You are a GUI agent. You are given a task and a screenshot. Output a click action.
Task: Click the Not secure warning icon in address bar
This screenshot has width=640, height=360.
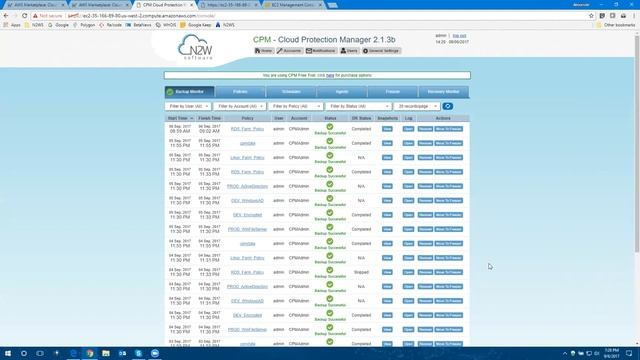click(35, 16)
